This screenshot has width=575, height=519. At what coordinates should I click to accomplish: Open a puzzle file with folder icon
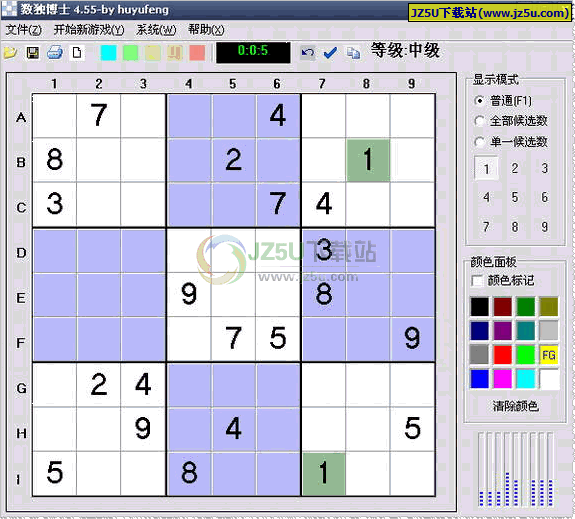click(11, 53)
